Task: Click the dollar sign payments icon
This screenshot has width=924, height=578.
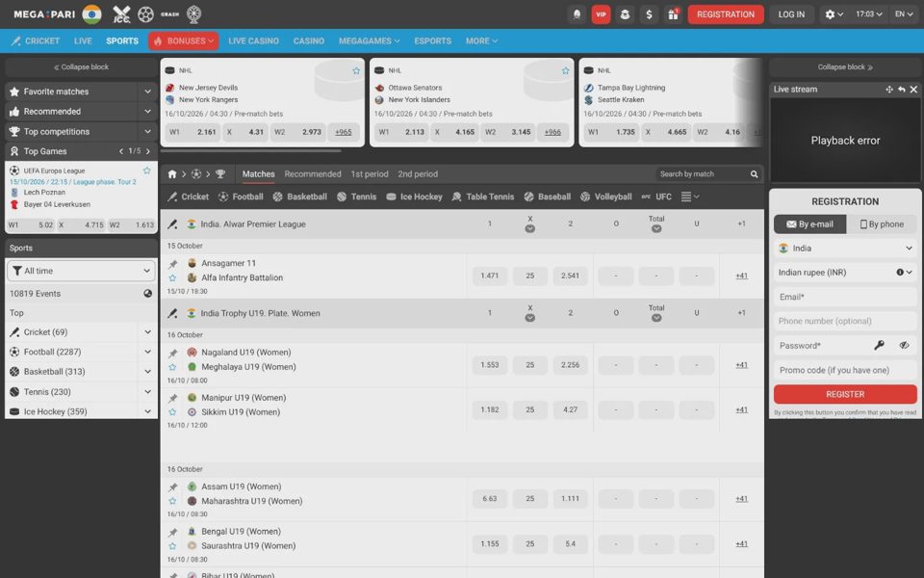Action: [x=649, y=14]
